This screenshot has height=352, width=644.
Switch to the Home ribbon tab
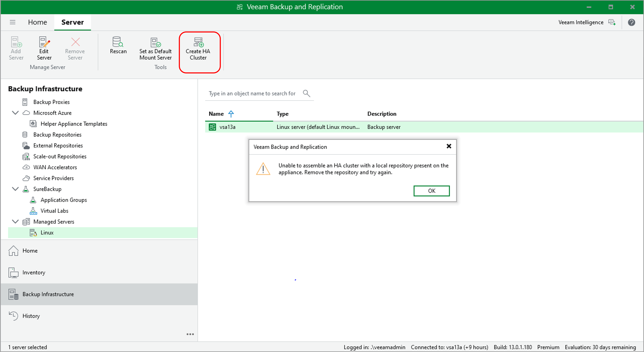pyautogui.click(x=37, y=22)
